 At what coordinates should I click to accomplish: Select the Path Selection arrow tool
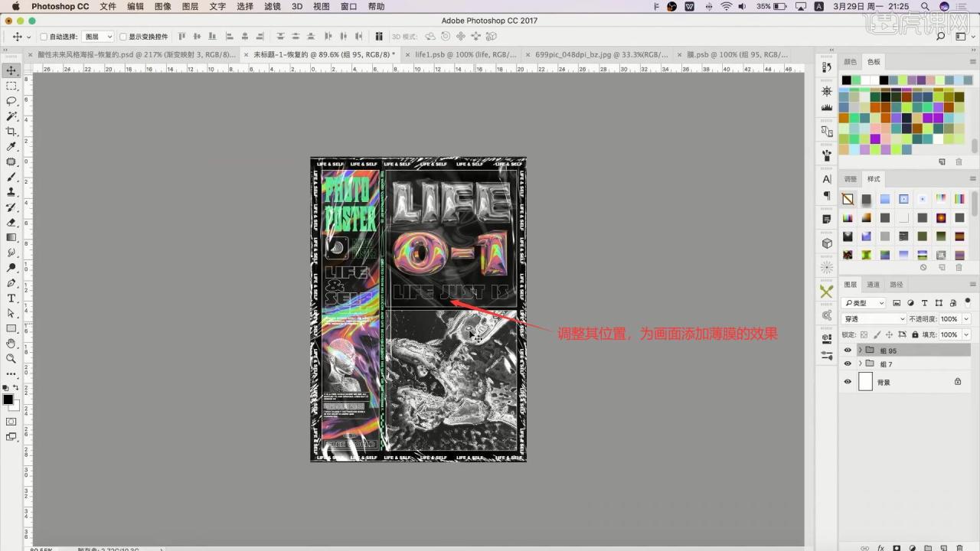(x=11, y=313)
